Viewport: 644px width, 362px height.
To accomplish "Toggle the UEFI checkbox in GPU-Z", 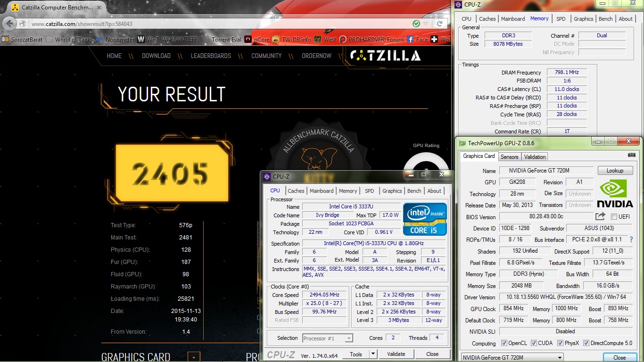I will click(x=614, y=217).
